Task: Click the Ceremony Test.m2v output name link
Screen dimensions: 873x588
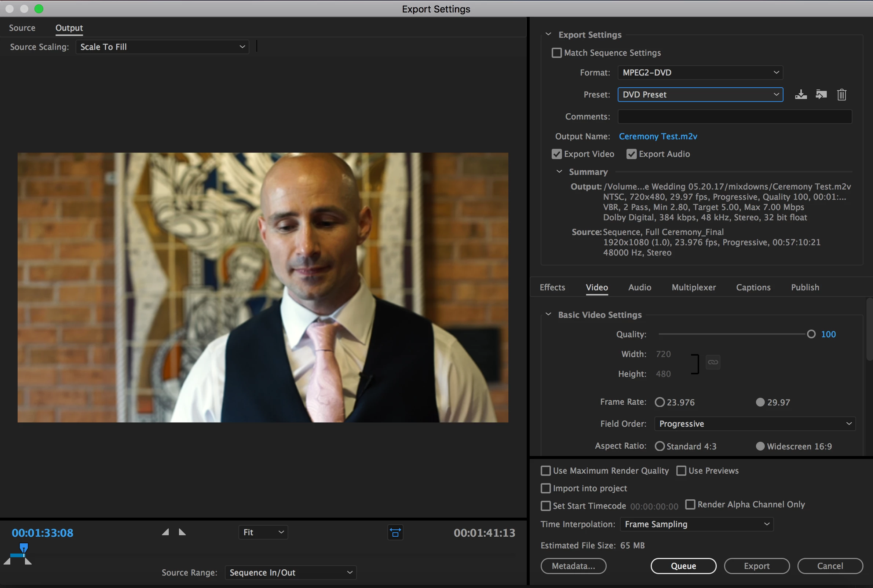Action: pos(658,136)
